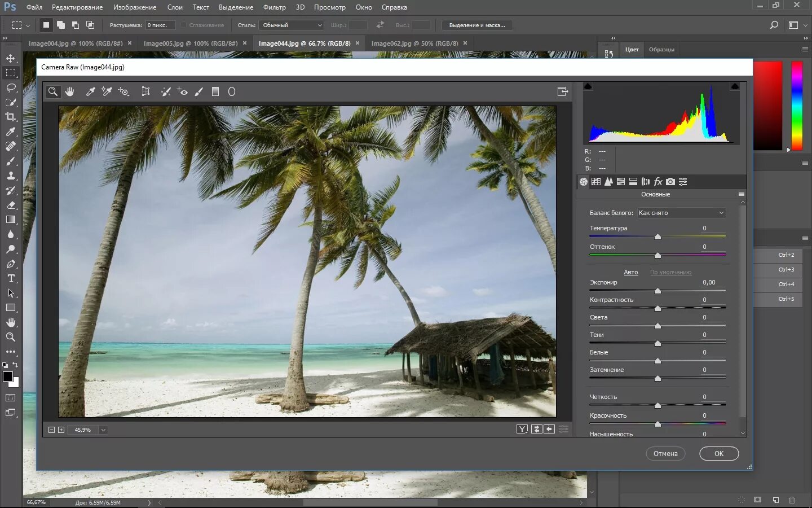Open the Color panel flyout menu
Image resolution: width=812 pixels, height=508 pixels.
[805, 50]
